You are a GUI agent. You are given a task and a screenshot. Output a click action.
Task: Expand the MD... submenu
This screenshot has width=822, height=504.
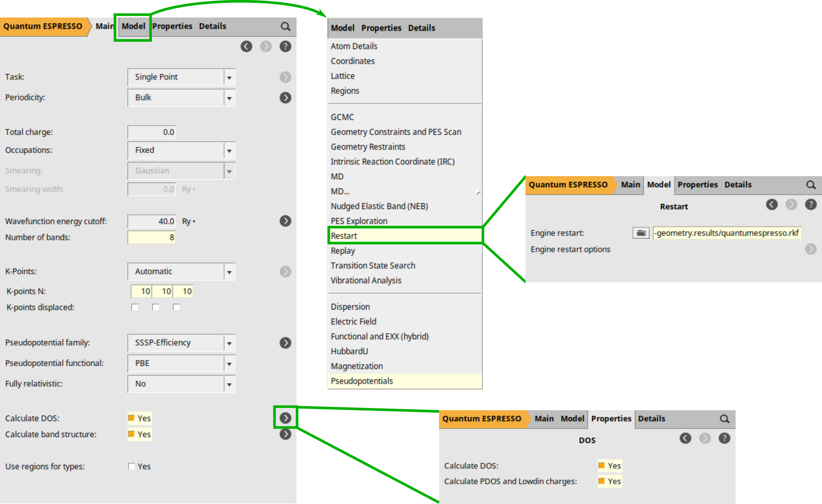point(405,191)
